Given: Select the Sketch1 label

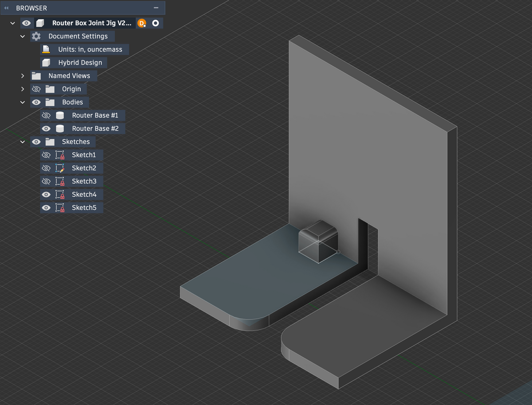Looking at the screenshot, I should click(84, 155).
